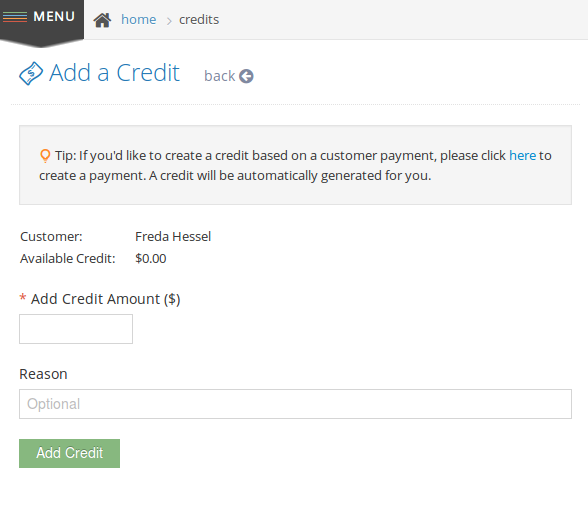Click the breadcrumb chevron separator
The height and width of the screenshot is (508, 588).
pyautogui.click(x=169, y=21)
